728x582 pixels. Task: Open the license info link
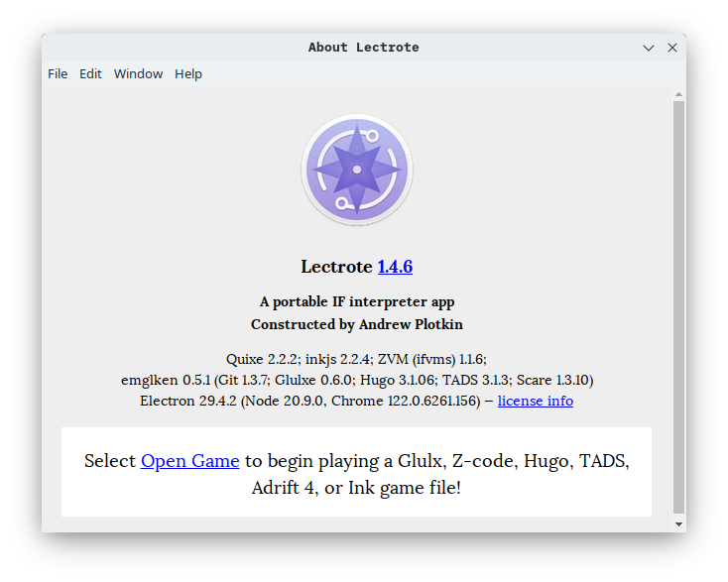coord(536,401)
